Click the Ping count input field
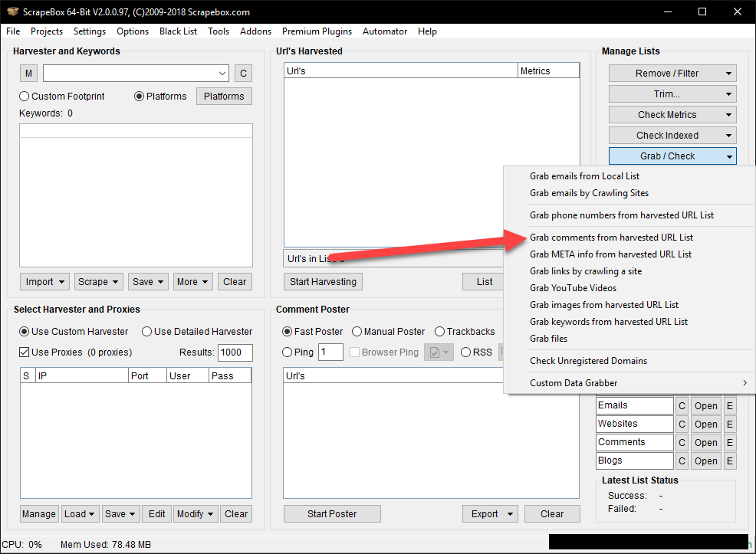This screenshot has width=756, height=554. 330,352
